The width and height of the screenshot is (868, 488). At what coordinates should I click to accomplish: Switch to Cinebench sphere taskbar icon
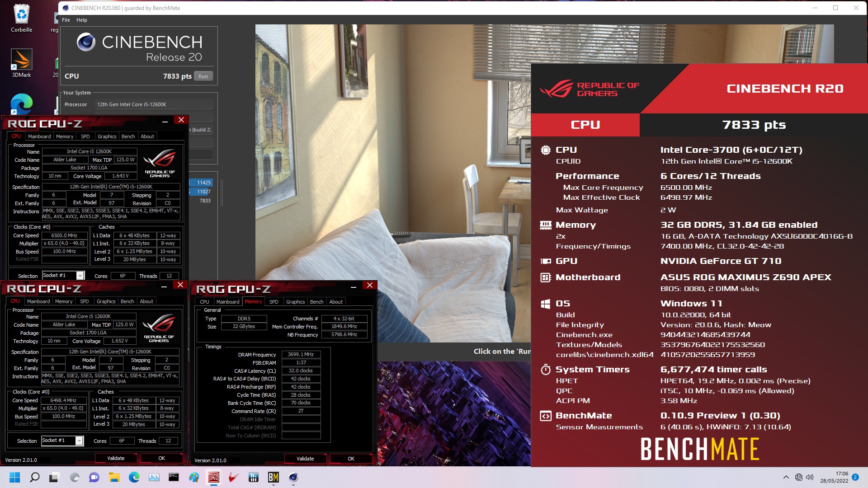click(293, 477)
